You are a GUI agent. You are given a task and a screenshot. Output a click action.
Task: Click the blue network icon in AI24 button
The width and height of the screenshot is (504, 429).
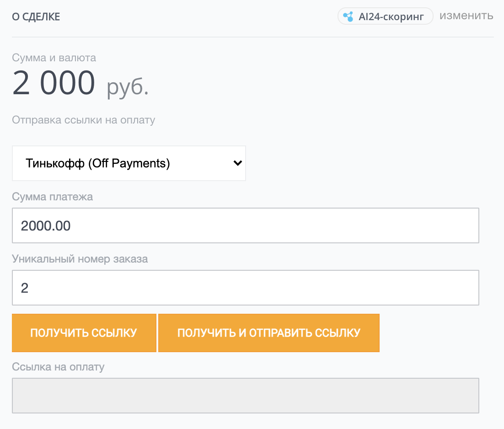click(349, 16)
